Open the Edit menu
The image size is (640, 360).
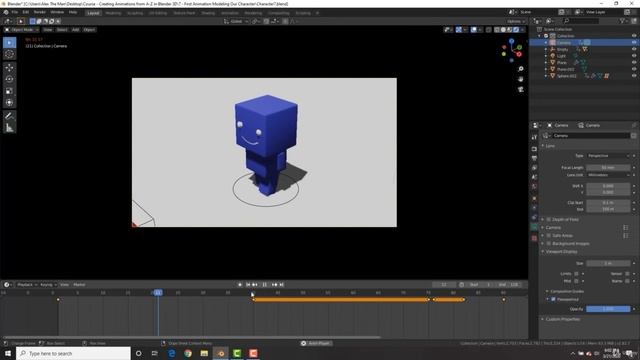26,12
